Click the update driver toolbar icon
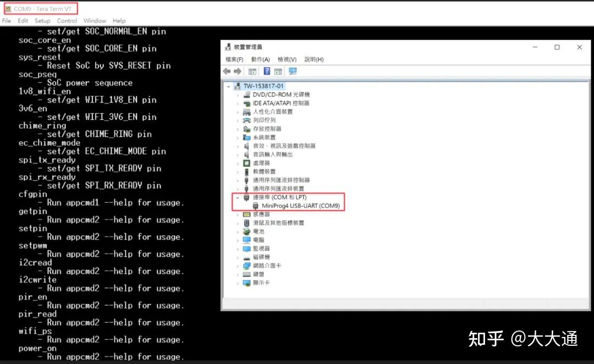This screenshot has height=364, width=594. point(278,71)
